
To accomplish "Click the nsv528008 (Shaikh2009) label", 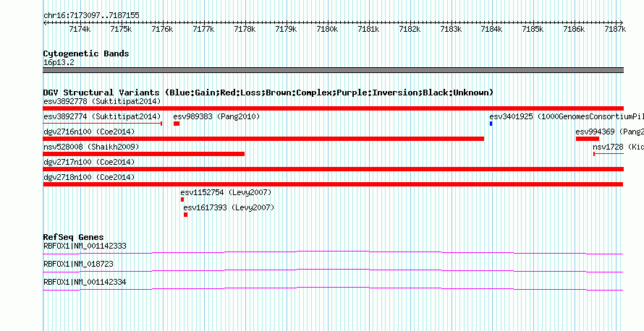I will [x=91, y=147].
